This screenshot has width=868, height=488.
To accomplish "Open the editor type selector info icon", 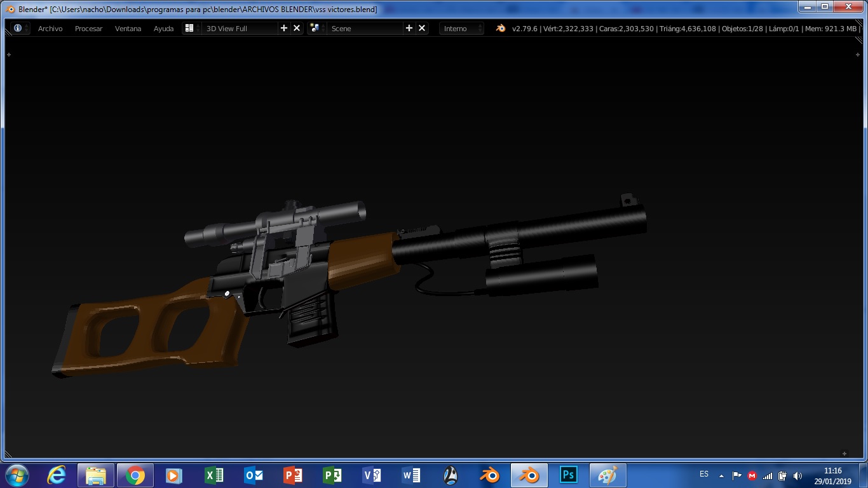I will (20, 29).
